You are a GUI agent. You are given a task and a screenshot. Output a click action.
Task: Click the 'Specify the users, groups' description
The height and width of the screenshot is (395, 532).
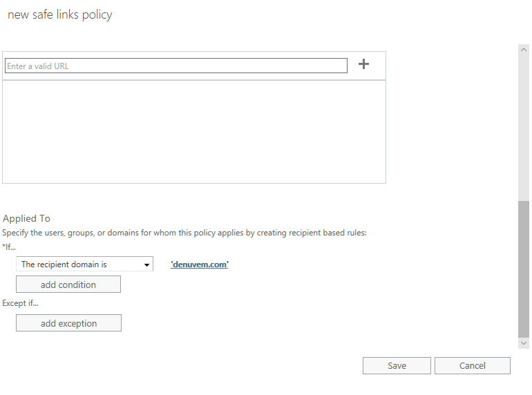(x=184, y=233)
